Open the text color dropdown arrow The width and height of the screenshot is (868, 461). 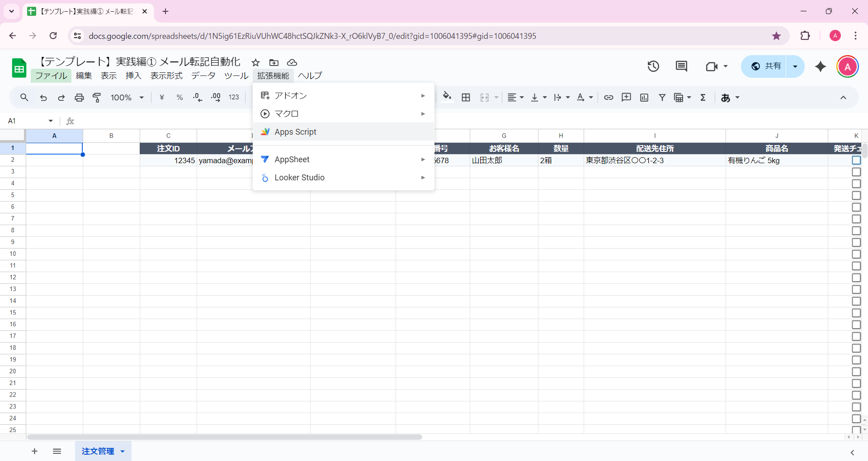590,97
